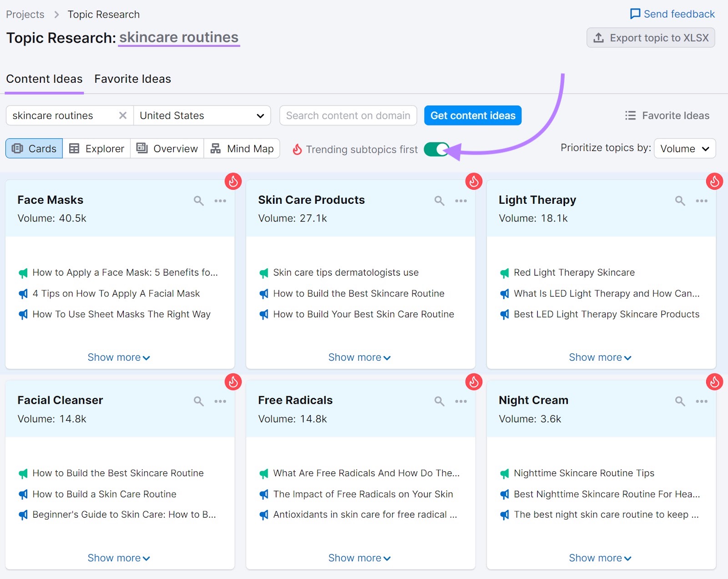The width and height of the screenshot is (728, 579).
Task: Click the Search content on domain field
Action: tap(348, 115)
